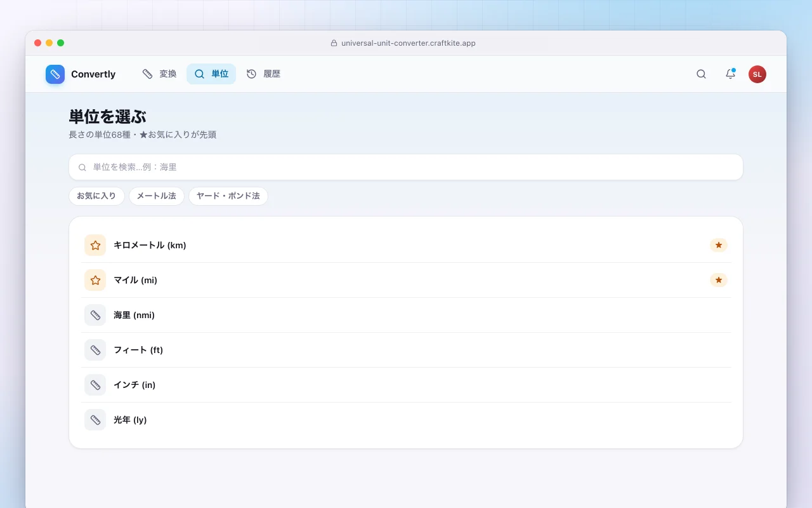Image resolution: width=812 pixels, height=508 pixels.
Task: Click the ruler icon beside 光年 (ly)
Action: coord(95,420)
